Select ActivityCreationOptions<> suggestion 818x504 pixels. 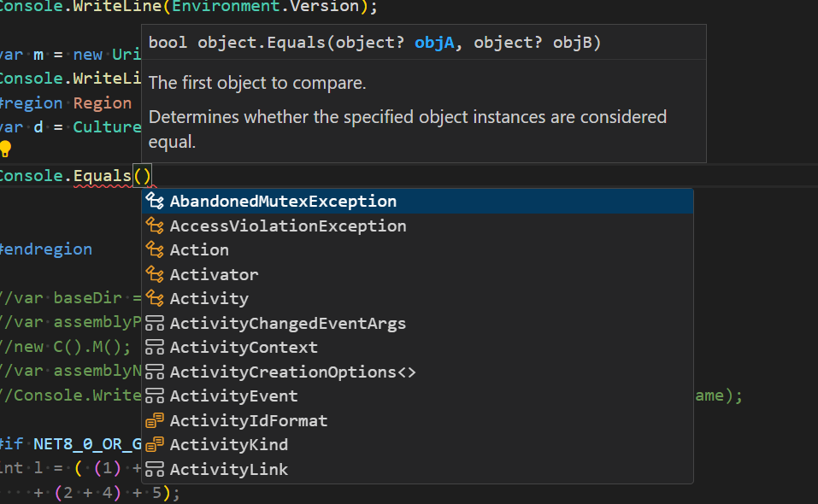291,372
